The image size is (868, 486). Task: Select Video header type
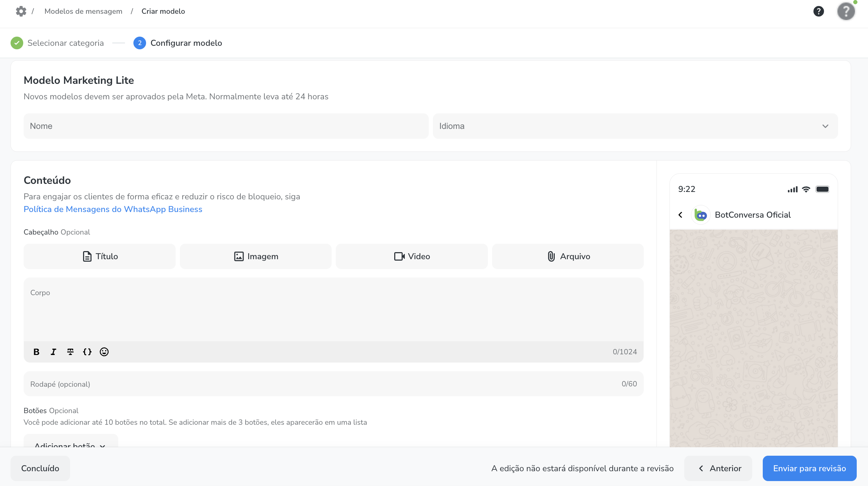[411, 256]
